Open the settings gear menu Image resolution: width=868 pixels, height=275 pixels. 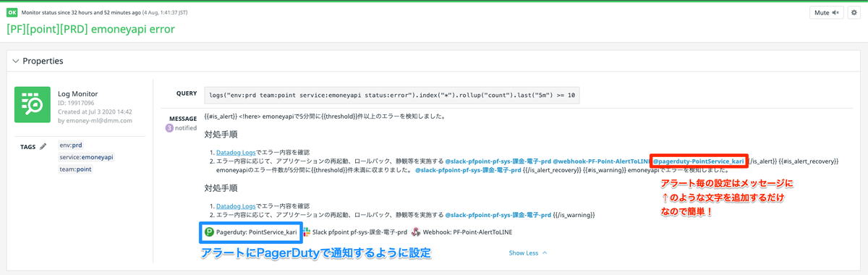(854, 12)
